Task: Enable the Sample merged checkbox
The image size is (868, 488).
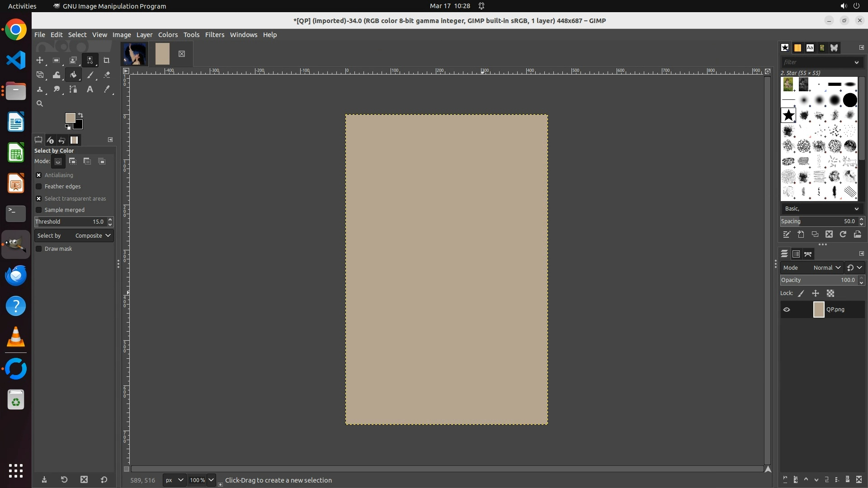Action: pos(39,210)
